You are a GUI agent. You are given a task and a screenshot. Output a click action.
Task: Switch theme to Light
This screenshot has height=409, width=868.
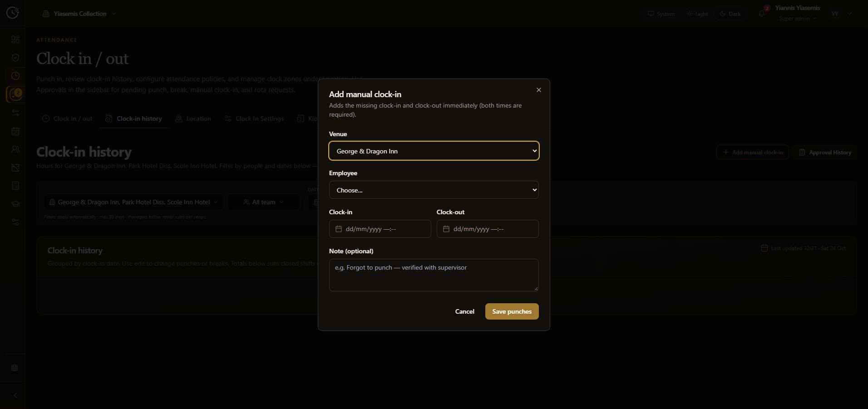tap(697, 14)
